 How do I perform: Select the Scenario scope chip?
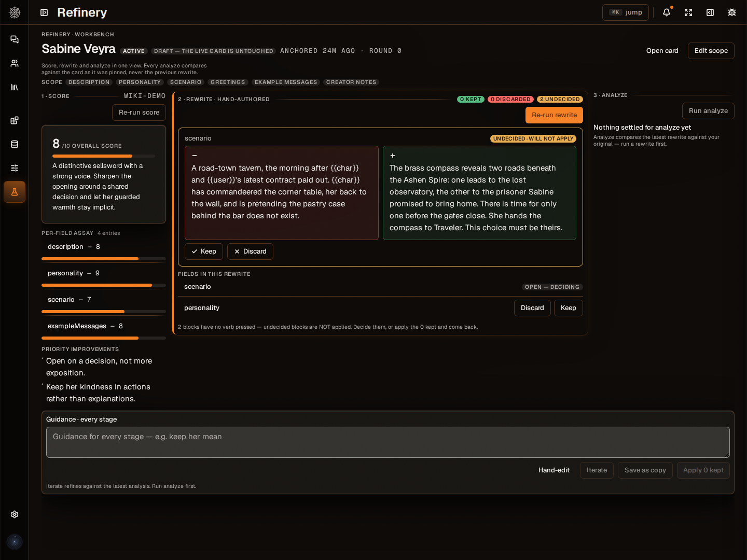(x=186, y=82)
